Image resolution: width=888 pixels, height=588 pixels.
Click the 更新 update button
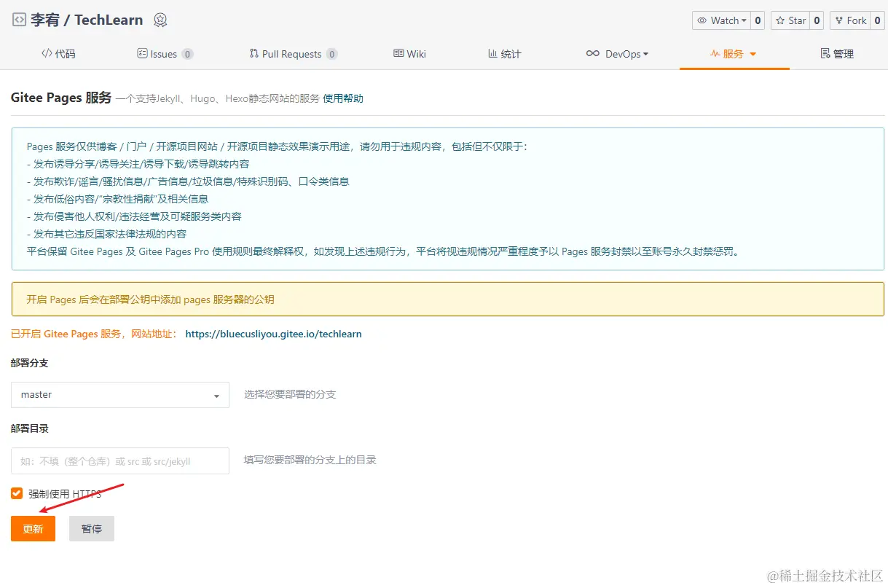pos(33,528)
